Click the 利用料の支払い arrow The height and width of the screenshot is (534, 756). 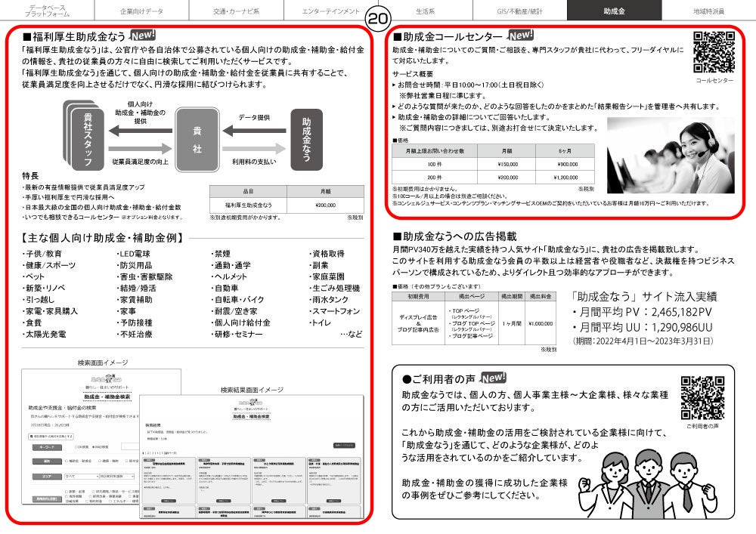click(254, 148)
